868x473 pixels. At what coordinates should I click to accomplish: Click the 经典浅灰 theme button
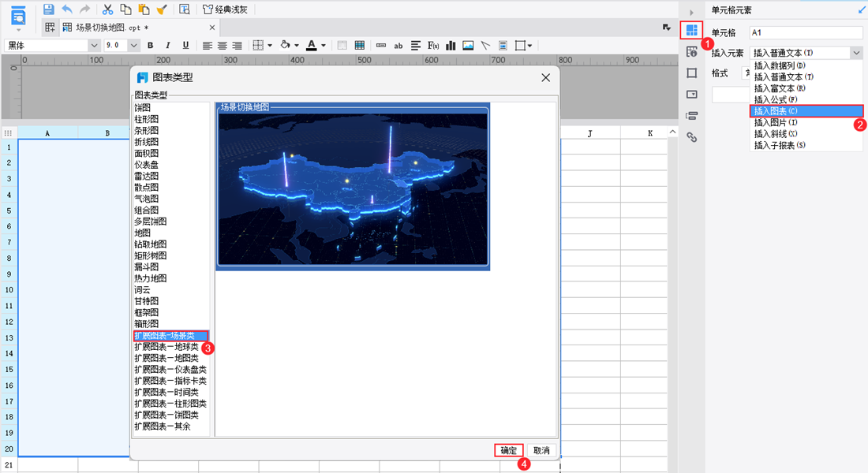click(x=225, y=9)
